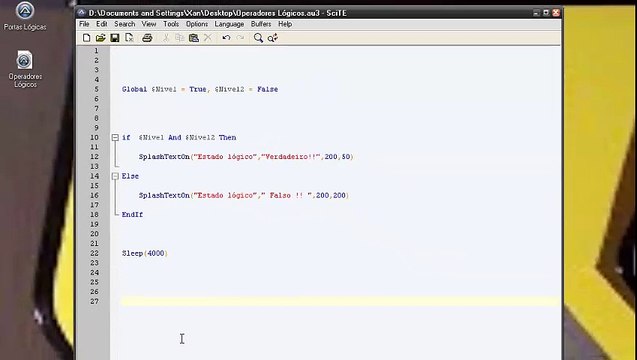Screen dimensions: 637x360
Task: Open the Search menu
Action: (124, 24)
